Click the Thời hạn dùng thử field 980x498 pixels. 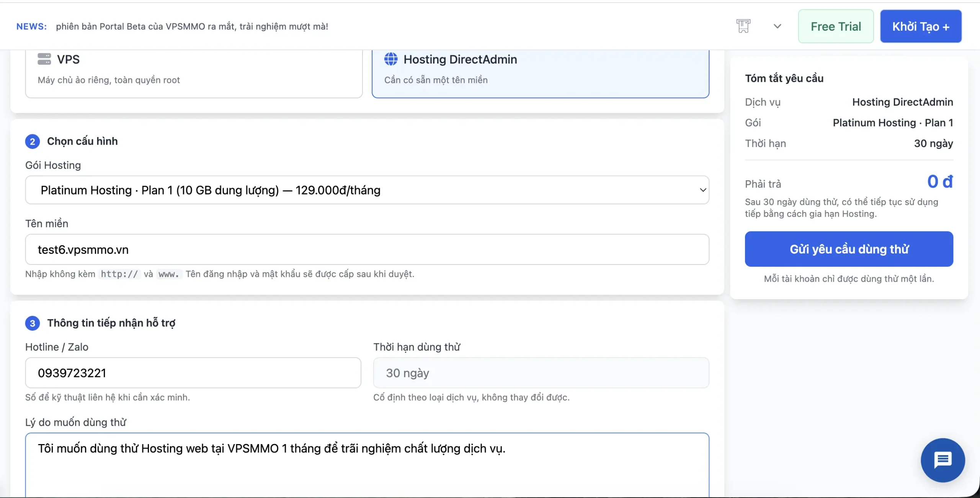click(x=541, y=372)
